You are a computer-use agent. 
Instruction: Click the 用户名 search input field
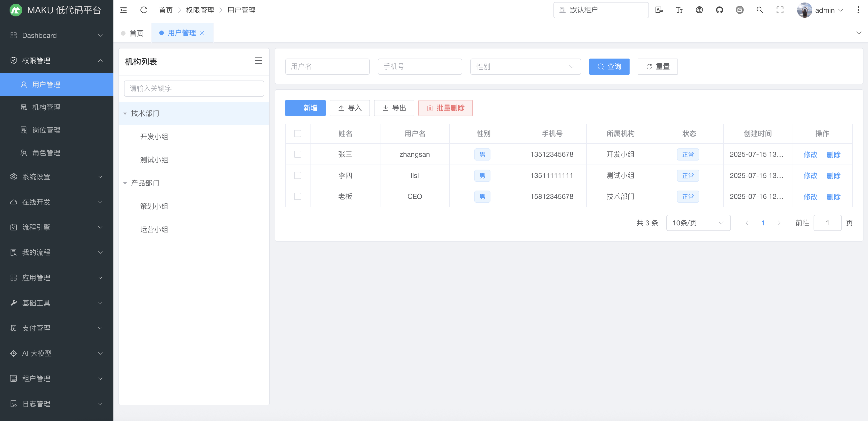click(x=327, y=66)
